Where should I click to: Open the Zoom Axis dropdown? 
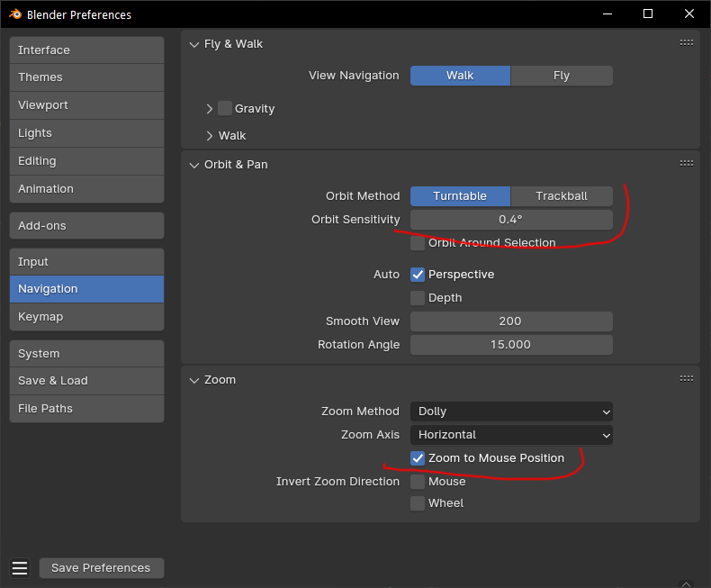tap(511, 435)
